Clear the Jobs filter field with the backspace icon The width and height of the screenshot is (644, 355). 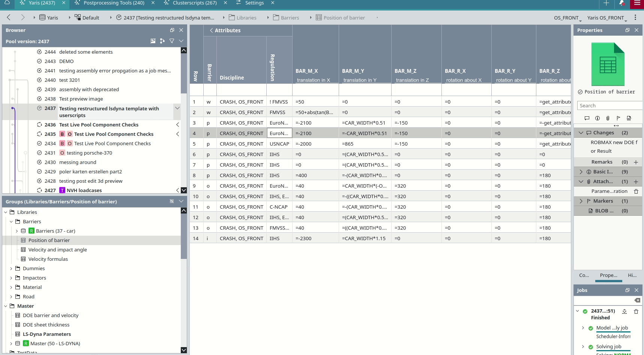[637, 300]
